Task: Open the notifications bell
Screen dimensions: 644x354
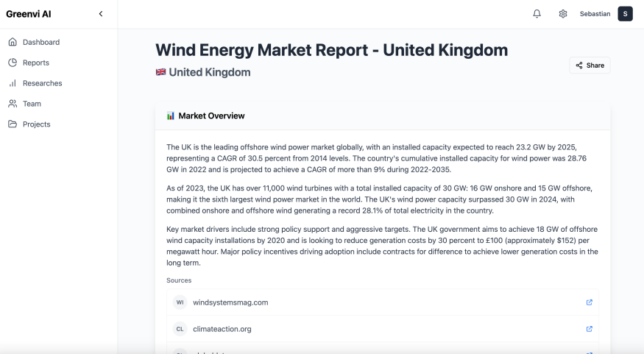Action: click(x=537, y=14)
